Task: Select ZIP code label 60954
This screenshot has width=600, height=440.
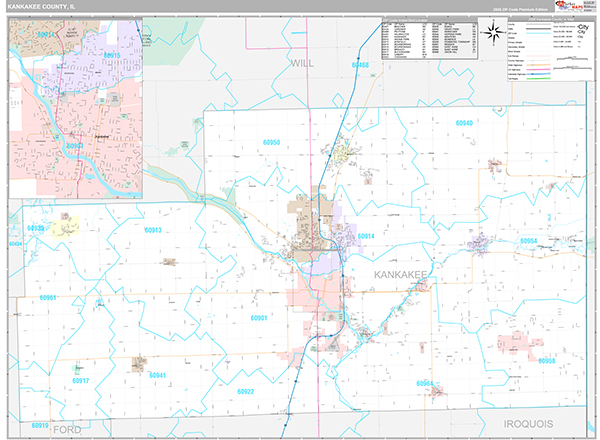Action: pyautogui.click(x=528, y=241)
